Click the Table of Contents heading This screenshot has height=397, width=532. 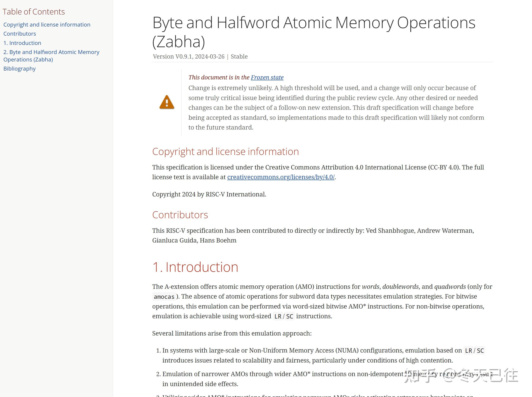click(34, 12)
